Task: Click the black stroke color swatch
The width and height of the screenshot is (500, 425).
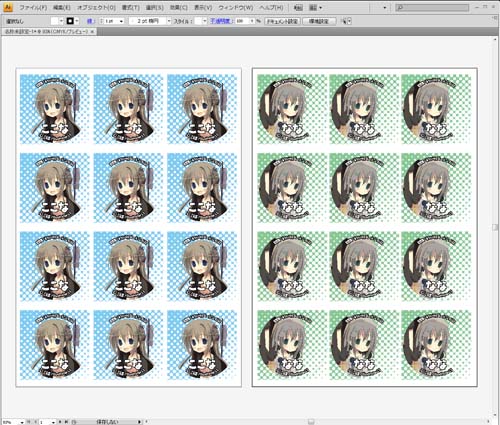Action: 70,21
